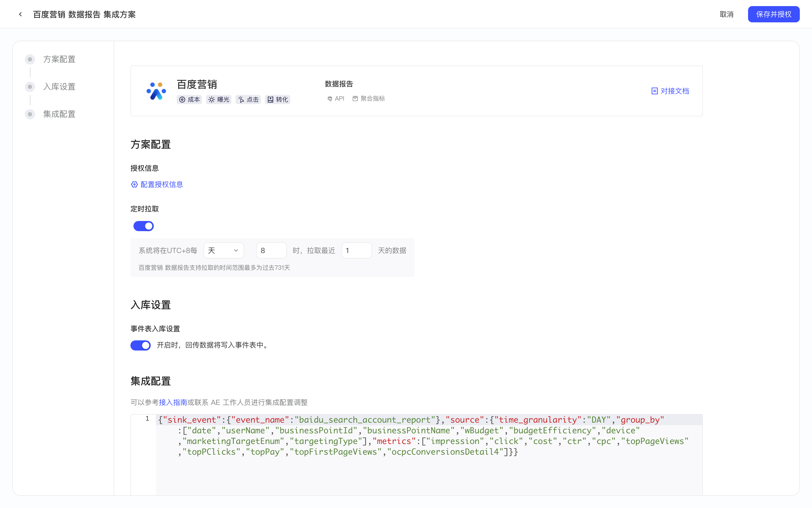
Task: Click the 数据报告 heading in card
Action: coord(339,84)
